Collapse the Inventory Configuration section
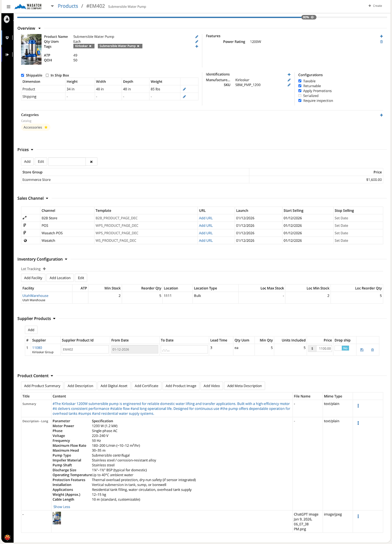The height and width of the screenshot is (544, 392). tap(66, 259)
